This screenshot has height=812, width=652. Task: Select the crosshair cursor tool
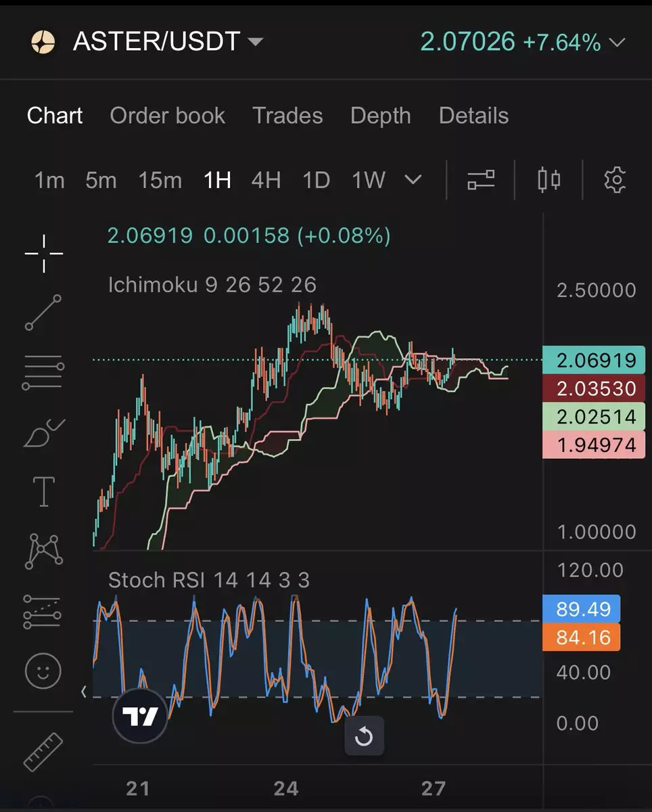point(44,254)
